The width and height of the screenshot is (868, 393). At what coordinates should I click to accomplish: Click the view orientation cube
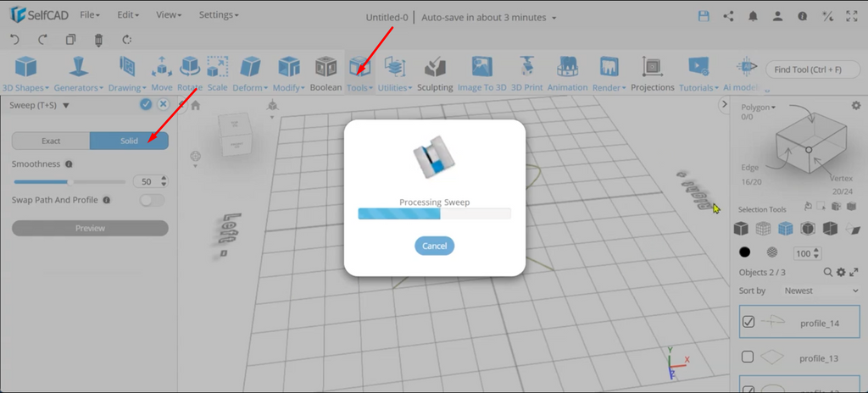pos(236,135)
